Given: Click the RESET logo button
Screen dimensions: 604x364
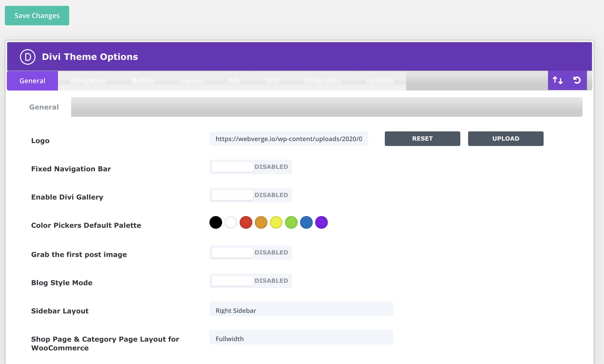Looking at the screenshot, I should (422, 139).
